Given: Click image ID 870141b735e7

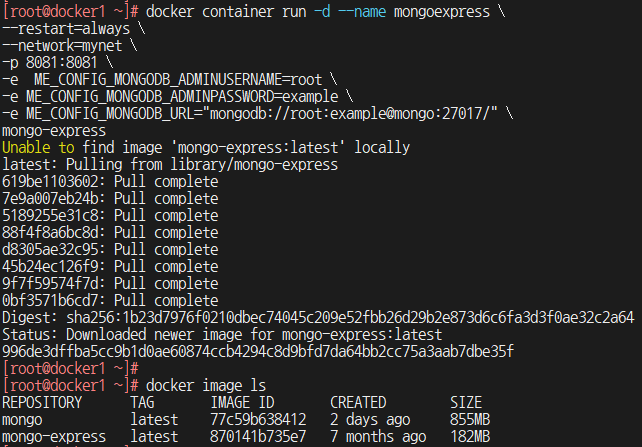Looking at the screenshot, I should click(258, 436).
